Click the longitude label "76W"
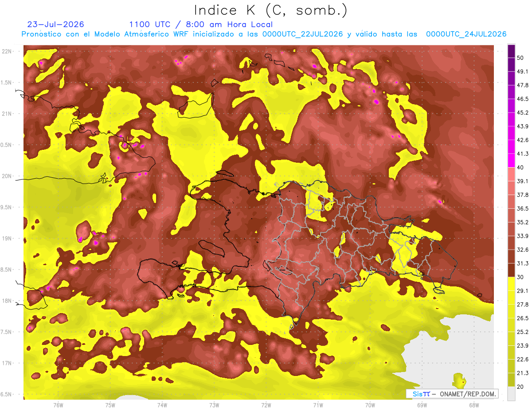This screenshot has width=532, height=411. click(x=58, y=405)
